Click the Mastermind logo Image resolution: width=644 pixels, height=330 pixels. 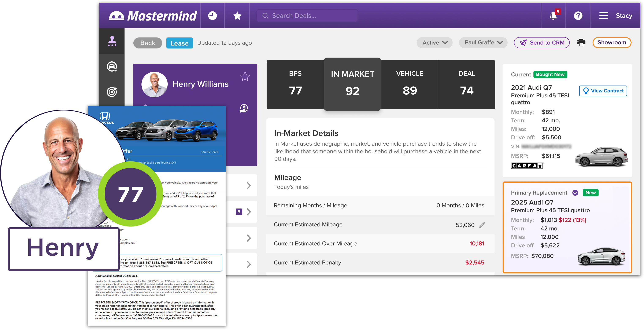[153, 16]
